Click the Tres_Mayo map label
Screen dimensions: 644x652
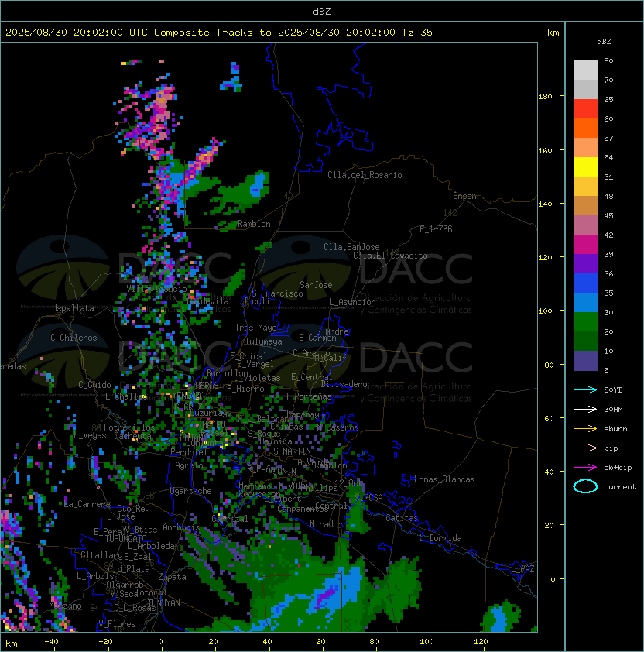coord(255,328)
